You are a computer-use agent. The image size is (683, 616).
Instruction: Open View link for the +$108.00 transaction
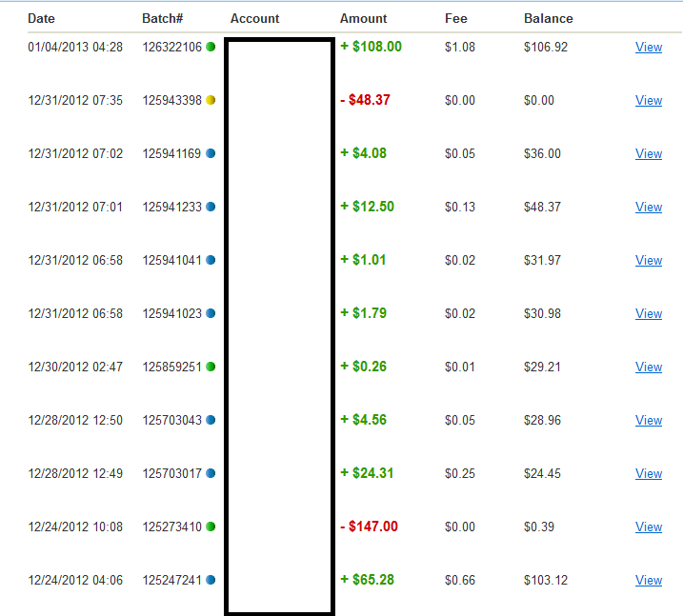[x=648, y=47]
